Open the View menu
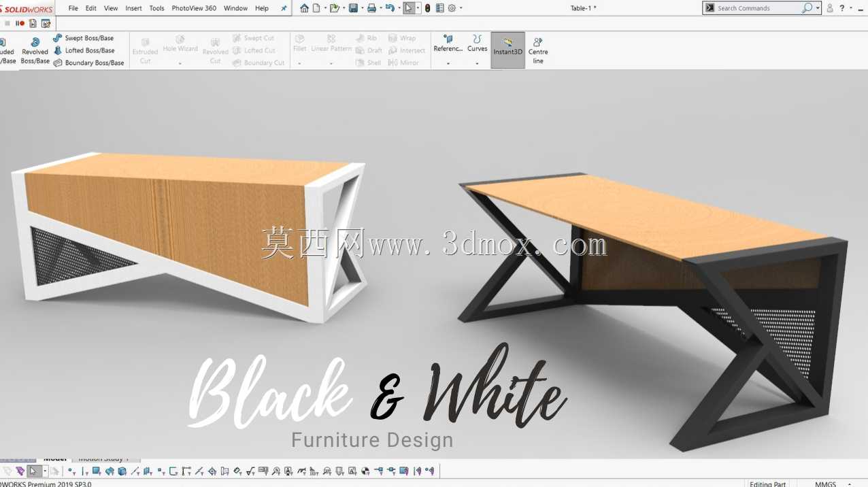 click(111, 8)
